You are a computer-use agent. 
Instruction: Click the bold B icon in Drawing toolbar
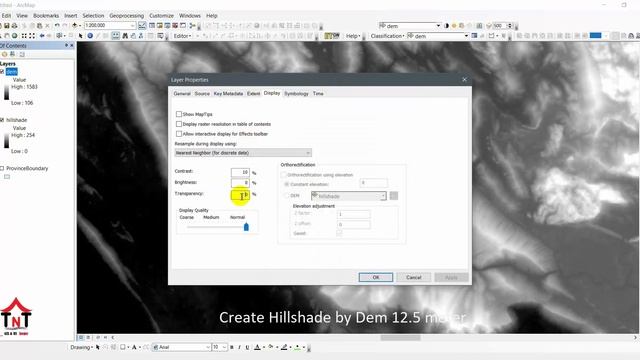click(x=232, y=347)
